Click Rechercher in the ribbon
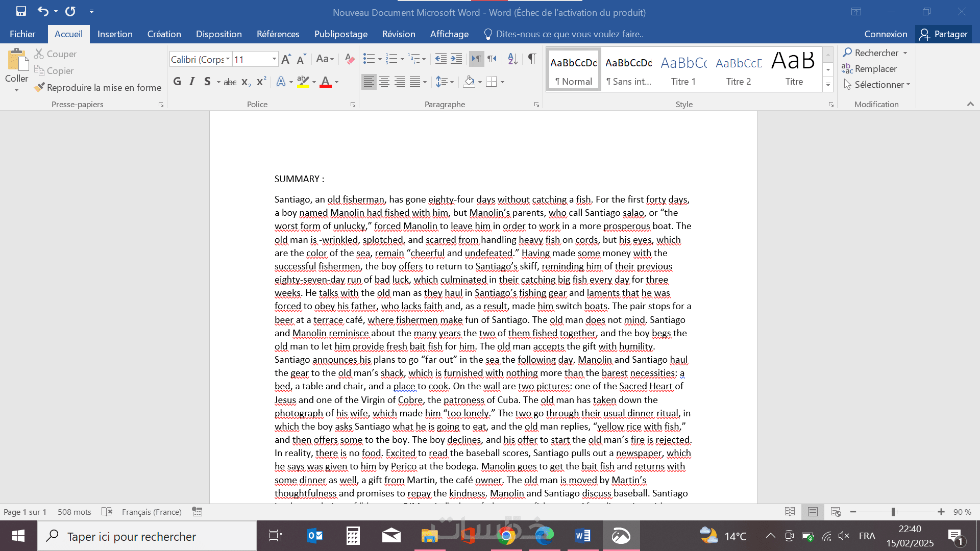 pos(875,53)
